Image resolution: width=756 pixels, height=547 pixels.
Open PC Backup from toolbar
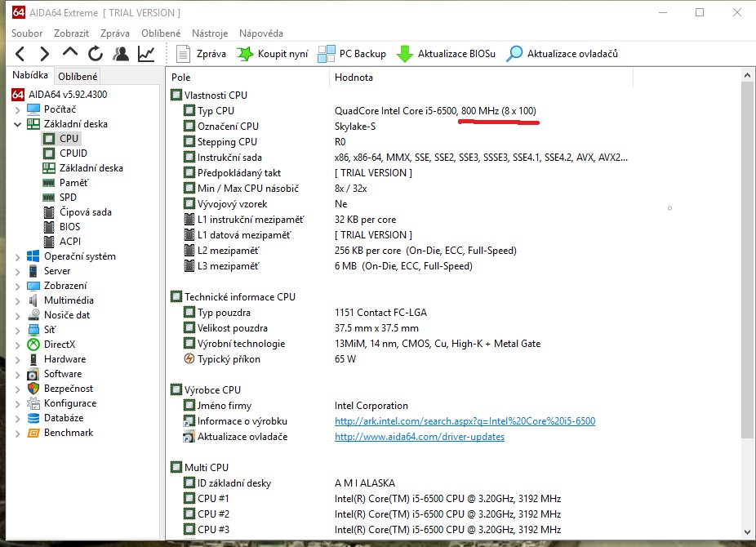tap(352, 54)
